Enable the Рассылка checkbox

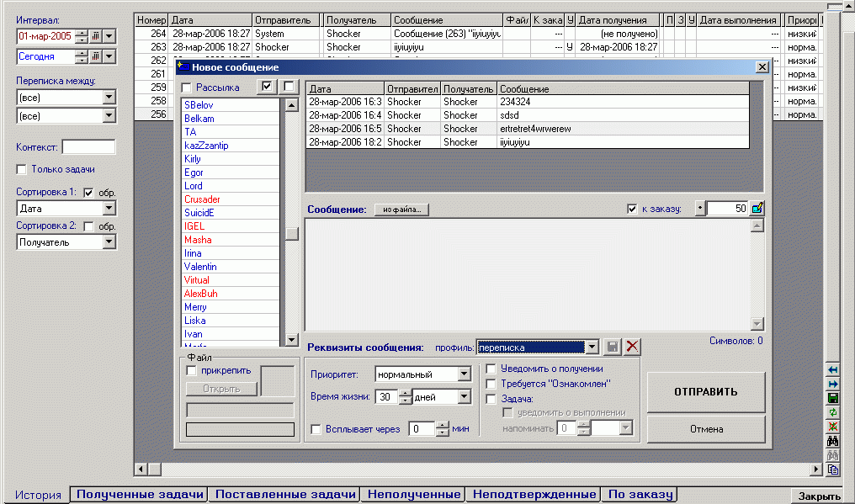tap(187, 88)
